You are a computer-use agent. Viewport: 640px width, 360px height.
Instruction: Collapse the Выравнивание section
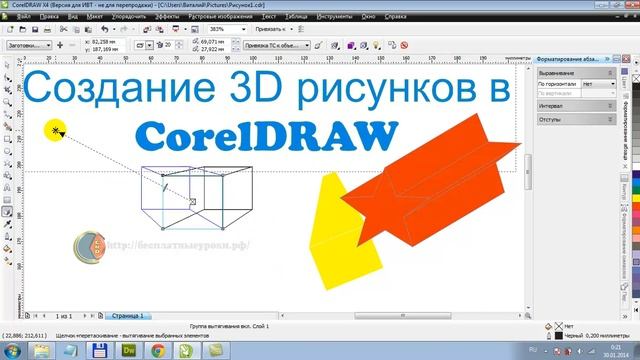click(x=576, y=73)
